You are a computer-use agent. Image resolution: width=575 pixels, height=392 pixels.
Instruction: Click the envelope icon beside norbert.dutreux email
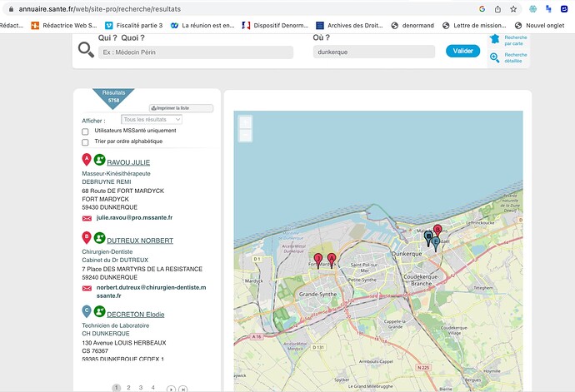click(x=87, y=288)
